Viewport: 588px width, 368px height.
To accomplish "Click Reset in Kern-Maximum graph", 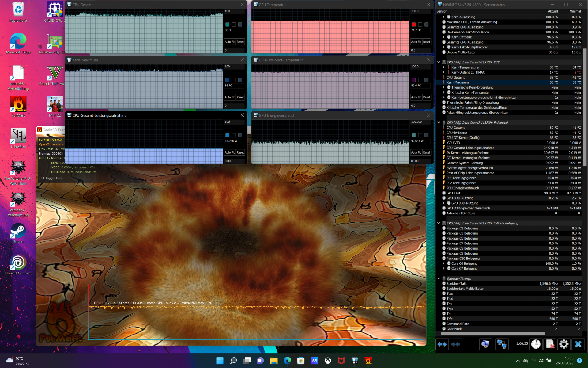I will point(240,97).
